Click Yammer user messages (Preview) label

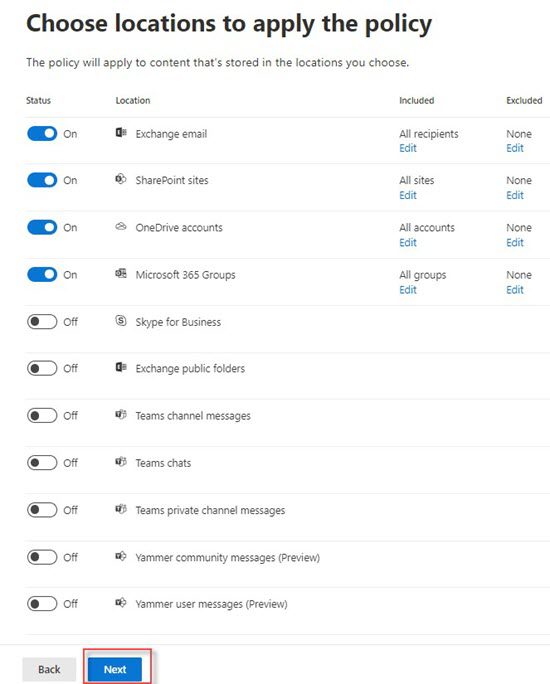212,604
